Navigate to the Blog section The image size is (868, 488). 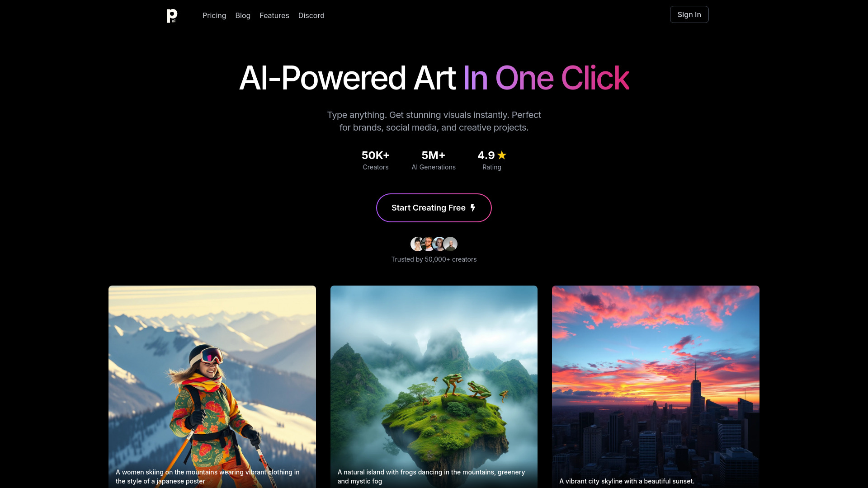(243, 15)
